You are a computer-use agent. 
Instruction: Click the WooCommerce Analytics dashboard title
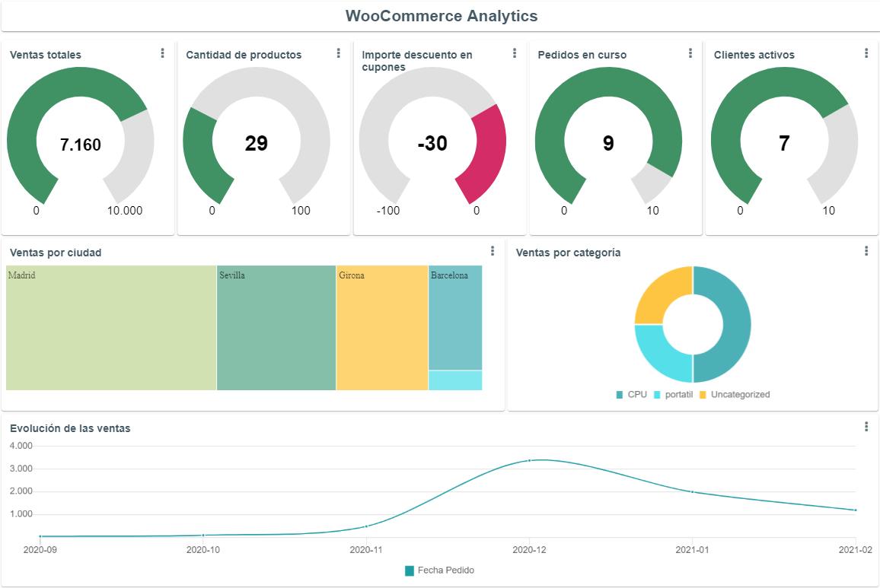point(441,16)
